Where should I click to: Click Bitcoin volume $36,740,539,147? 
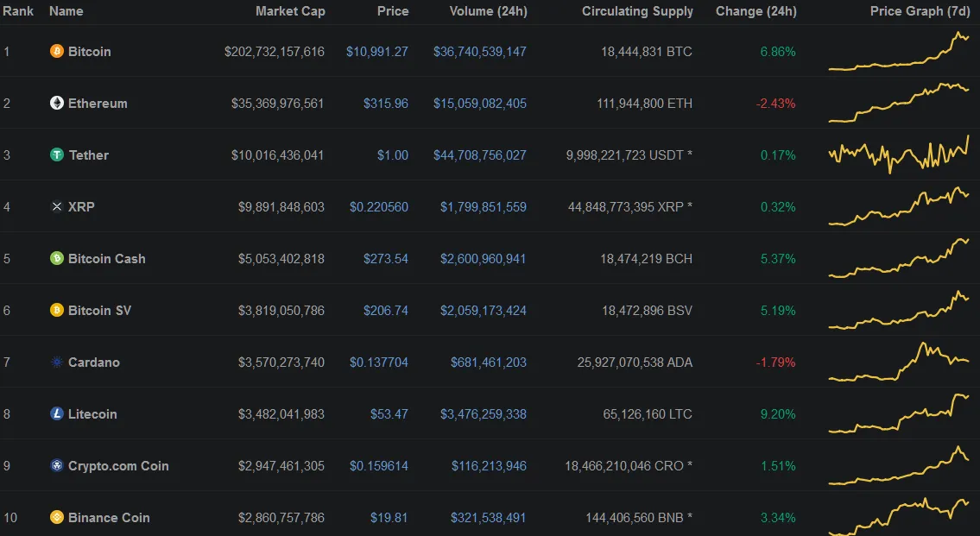(480, 52)
